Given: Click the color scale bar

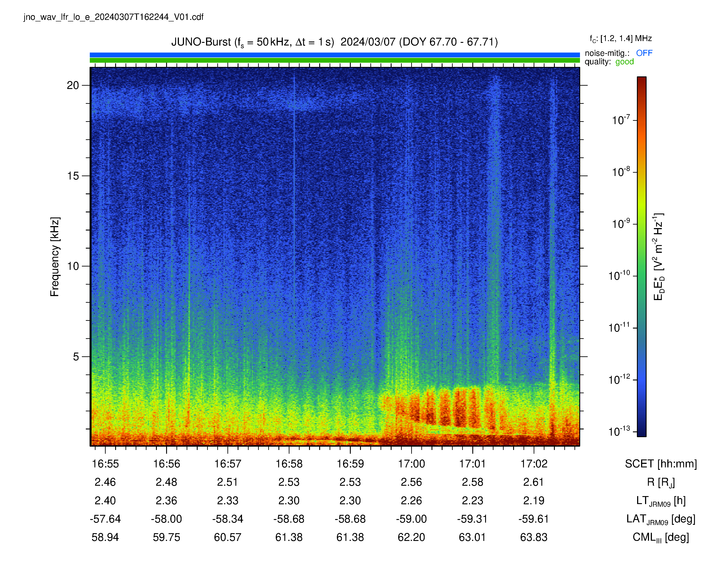Looking at the screenshot, I should pyautogui.click(x=642, y=257).
